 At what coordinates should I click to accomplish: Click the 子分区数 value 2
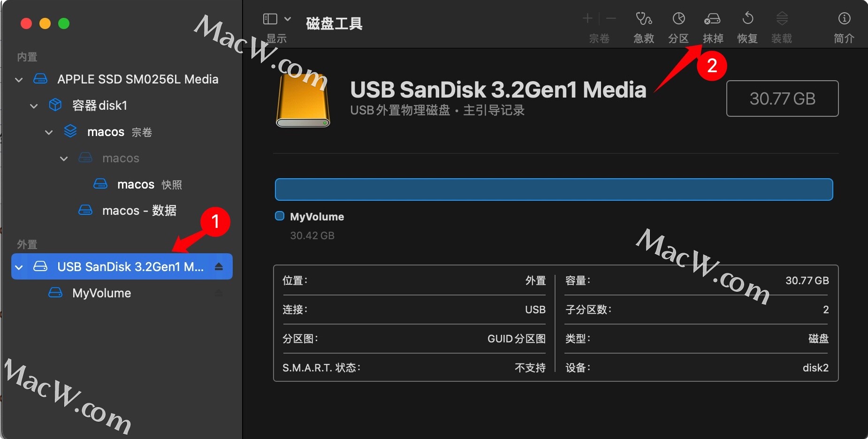tap(826, 310)
